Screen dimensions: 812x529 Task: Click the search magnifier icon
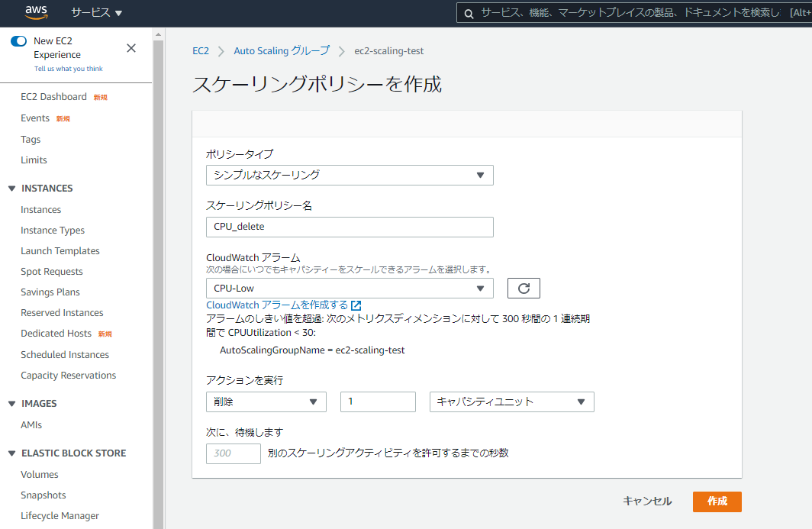[x=469, y=14]
